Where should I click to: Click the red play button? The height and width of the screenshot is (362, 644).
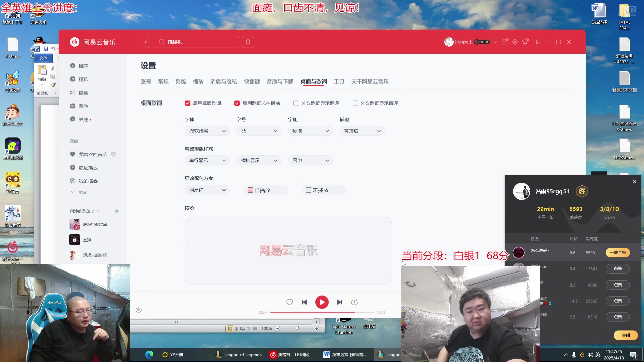pos(322,302)
